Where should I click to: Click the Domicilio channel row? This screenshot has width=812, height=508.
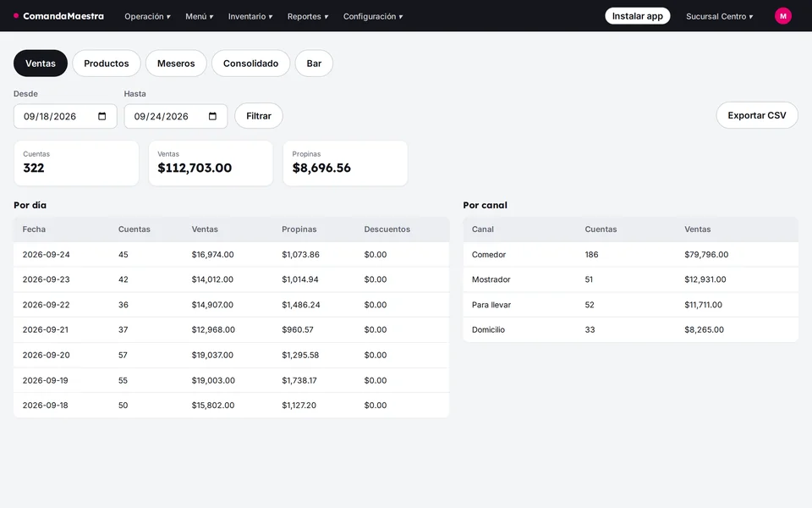click(630, 329)
